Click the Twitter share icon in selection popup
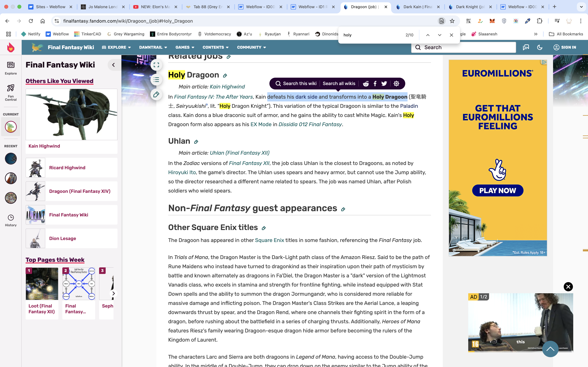 click(384, 84)
